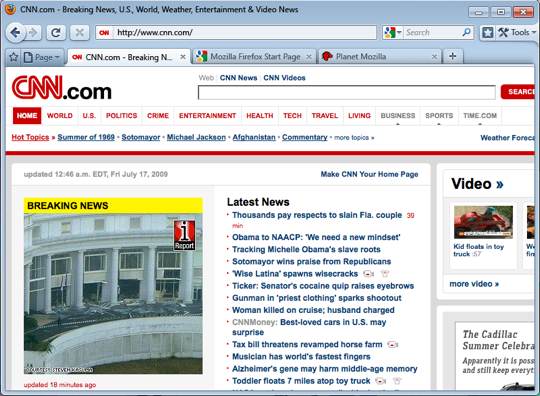
Task: Open Woman killed on cruise headline
Action: point(313,310)
